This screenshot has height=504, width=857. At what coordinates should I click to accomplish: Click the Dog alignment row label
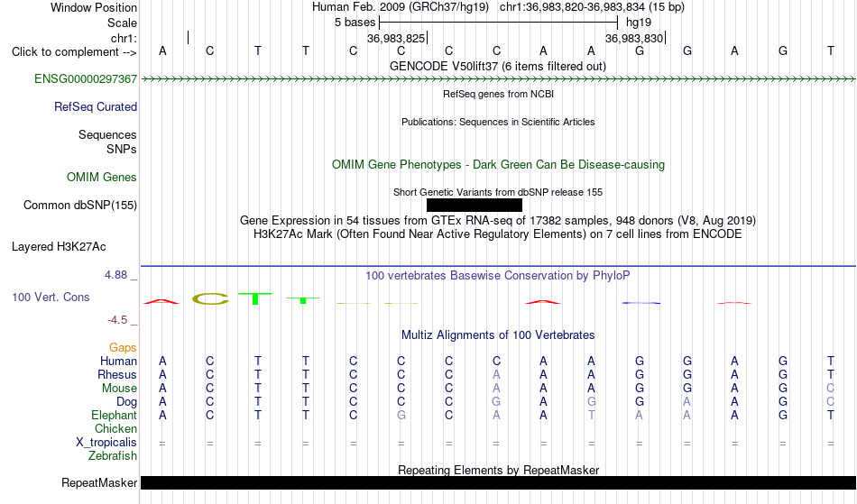pos(126,402)
